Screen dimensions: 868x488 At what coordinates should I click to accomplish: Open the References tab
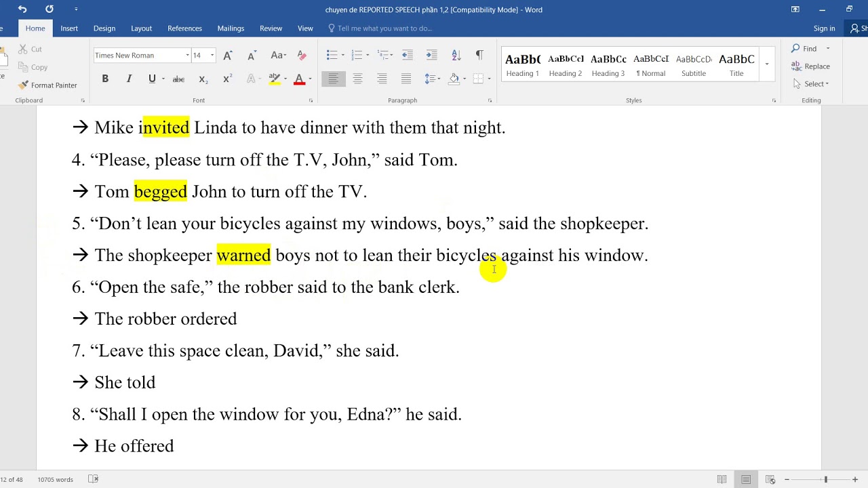pos(184,28)
